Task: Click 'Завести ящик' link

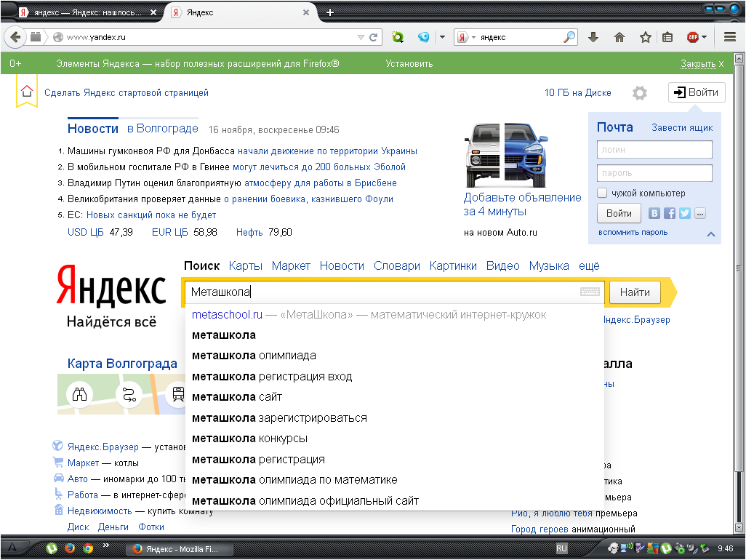Action: 682,127
